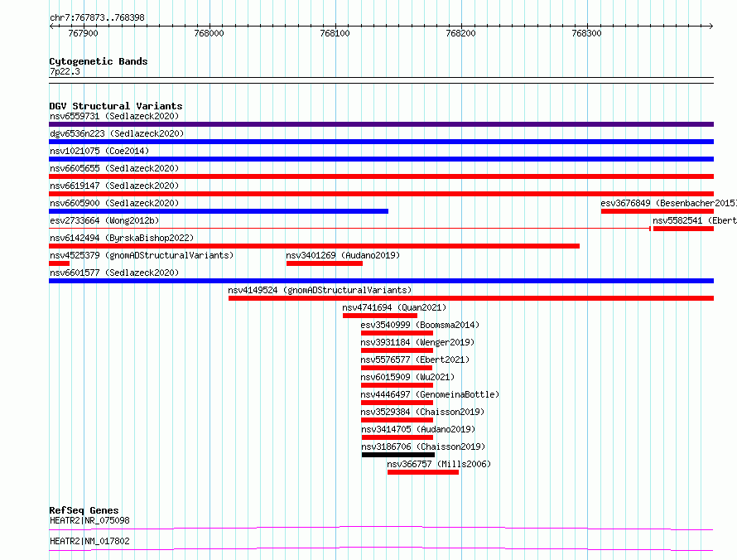Click ruler position 767900
737x560 pixels.
click(x=83, y=33)
